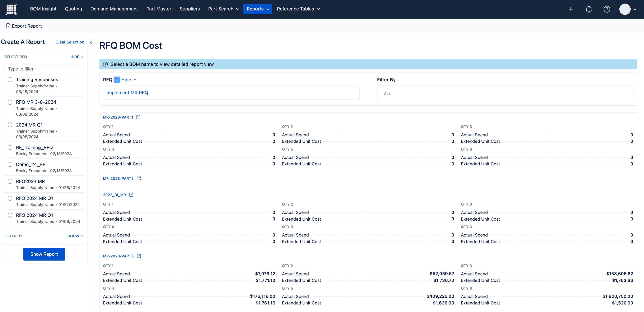Click the $409,225.00 Actual Spend value

tap(440, 296)
